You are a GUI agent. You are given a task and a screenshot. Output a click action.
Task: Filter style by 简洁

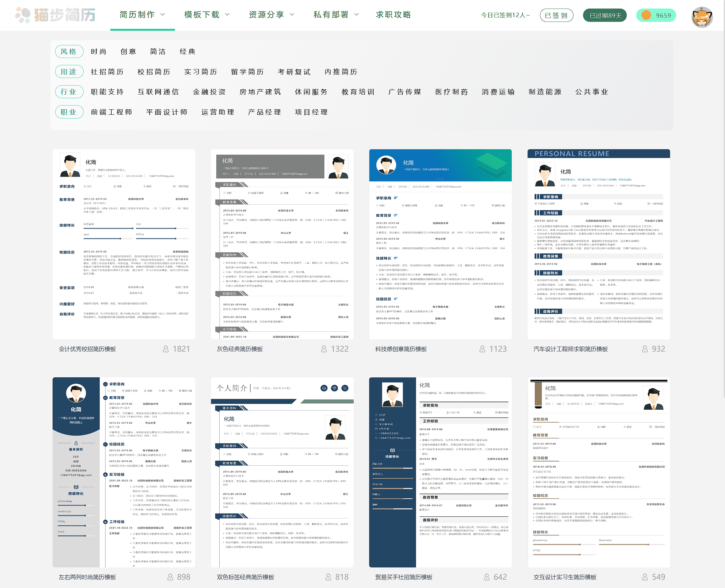click(x=158, y=52)
